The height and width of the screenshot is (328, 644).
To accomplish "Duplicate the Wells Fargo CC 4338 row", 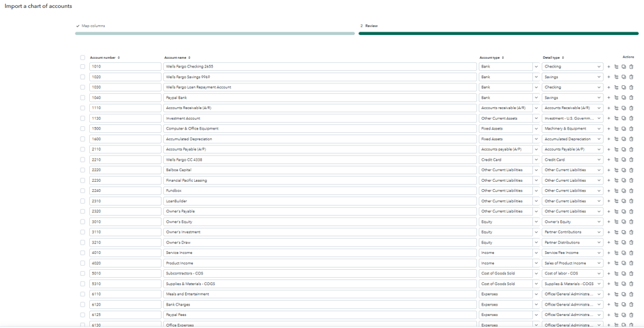I will 624,160.
